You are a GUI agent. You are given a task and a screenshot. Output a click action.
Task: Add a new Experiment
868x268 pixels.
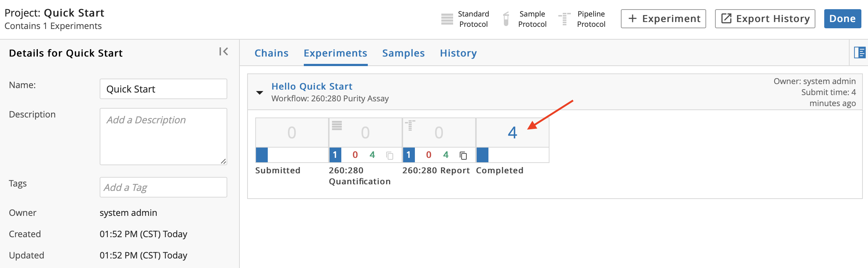click(x=664, y=19)
